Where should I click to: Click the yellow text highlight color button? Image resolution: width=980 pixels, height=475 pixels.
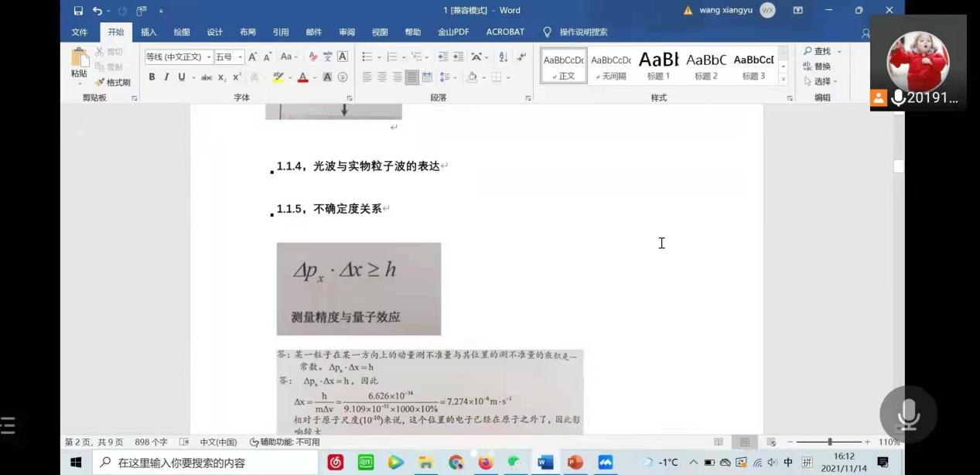point(278,77)
